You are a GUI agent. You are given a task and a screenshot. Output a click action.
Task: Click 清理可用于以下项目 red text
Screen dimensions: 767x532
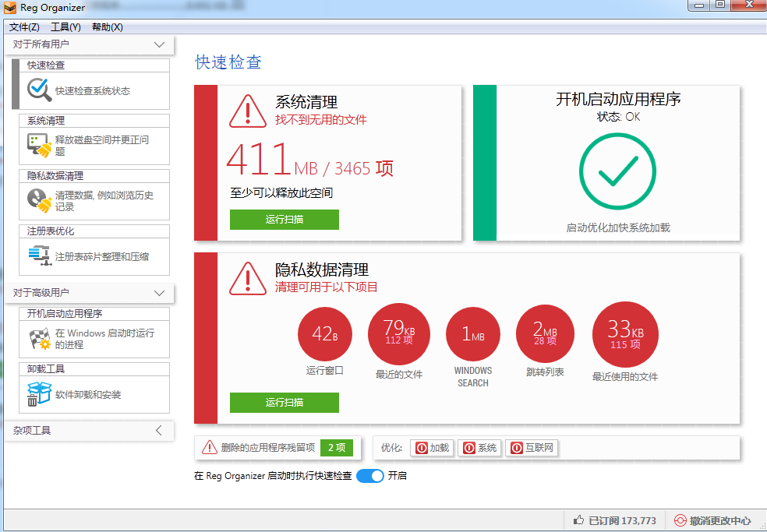(x=327, y=287)
